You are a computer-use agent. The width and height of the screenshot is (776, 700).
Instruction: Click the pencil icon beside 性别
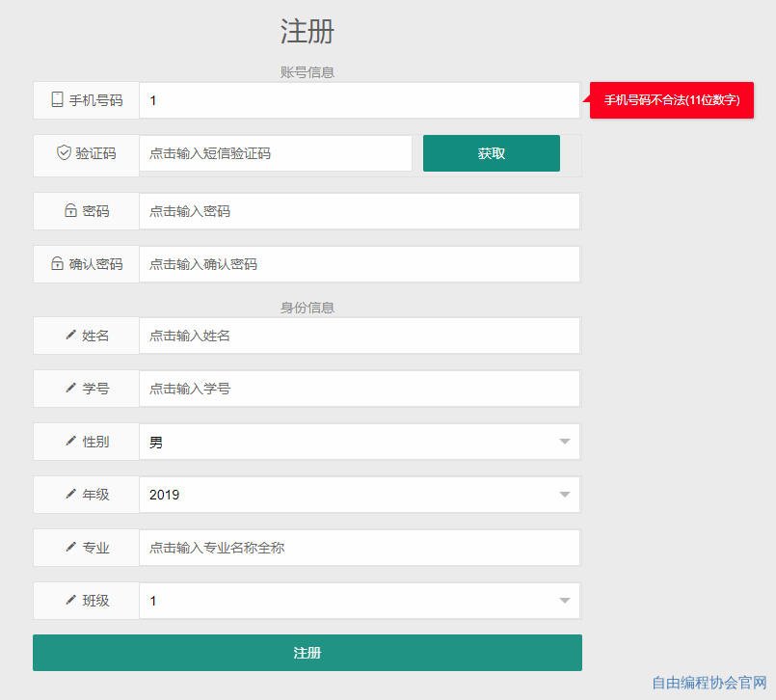(x=70, y=441)
